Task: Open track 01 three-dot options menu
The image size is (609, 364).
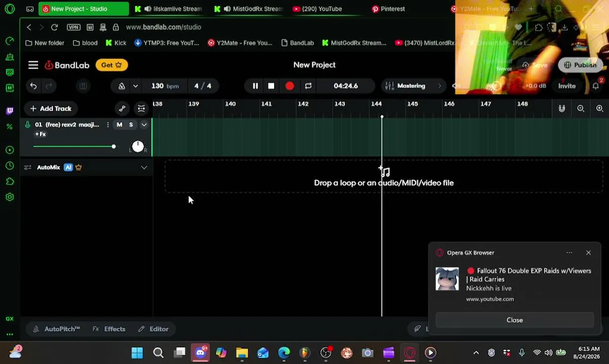Action: (108, 124)
